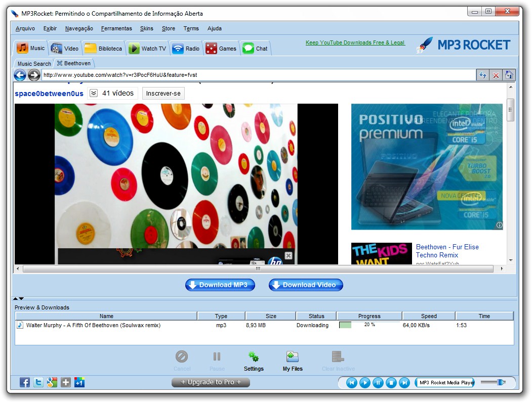The image size is (532, 403).
Task: Reload the page with the refresh icon
Action: pyautogui.click(x=482, y=75)
